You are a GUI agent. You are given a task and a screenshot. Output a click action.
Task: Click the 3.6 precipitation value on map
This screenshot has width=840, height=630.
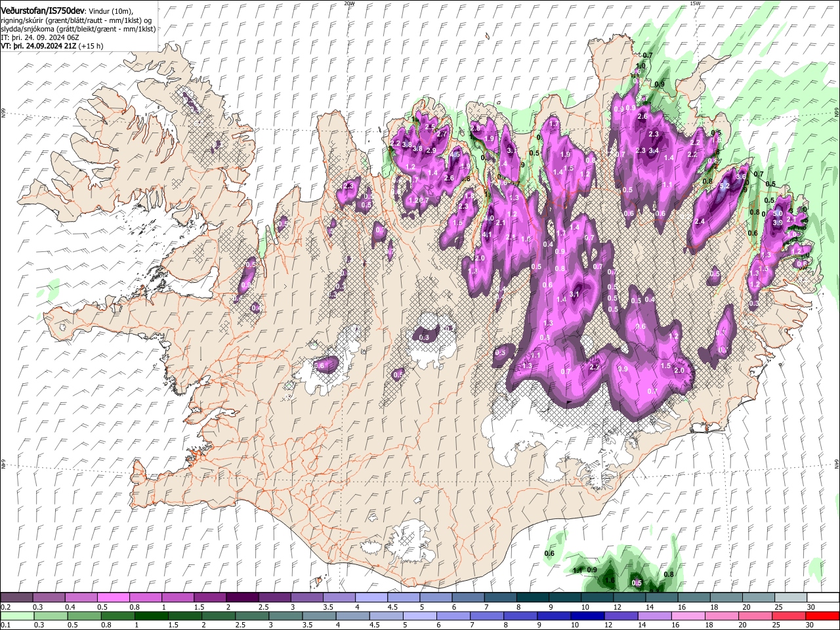[x=742, y=177]
